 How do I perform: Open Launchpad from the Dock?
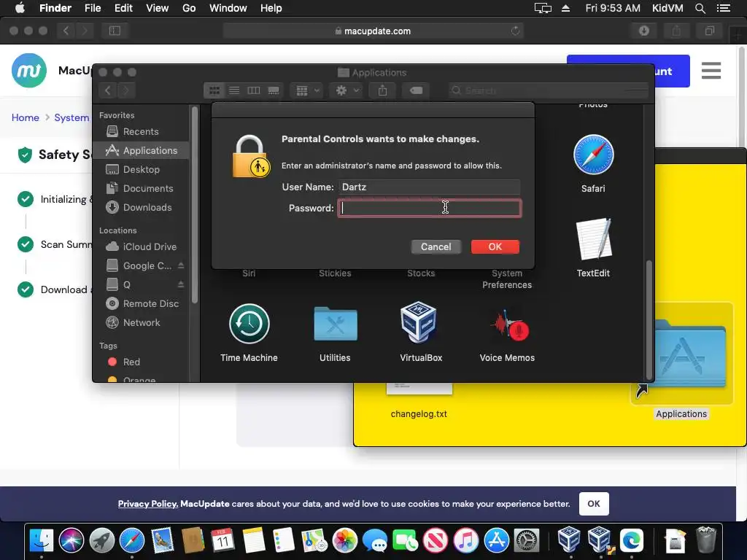[102, 540]
